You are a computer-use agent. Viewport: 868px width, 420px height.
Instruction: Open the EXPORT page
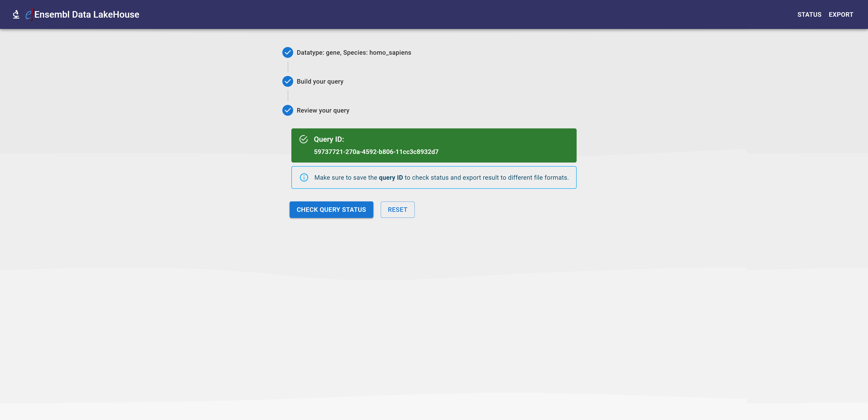(x=841, y=14)
